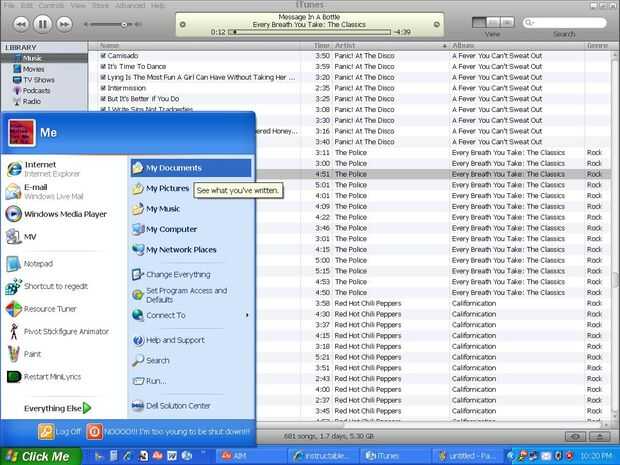620x465 pixels.
Task: Click the Me user picture
Action: point(22,133)
